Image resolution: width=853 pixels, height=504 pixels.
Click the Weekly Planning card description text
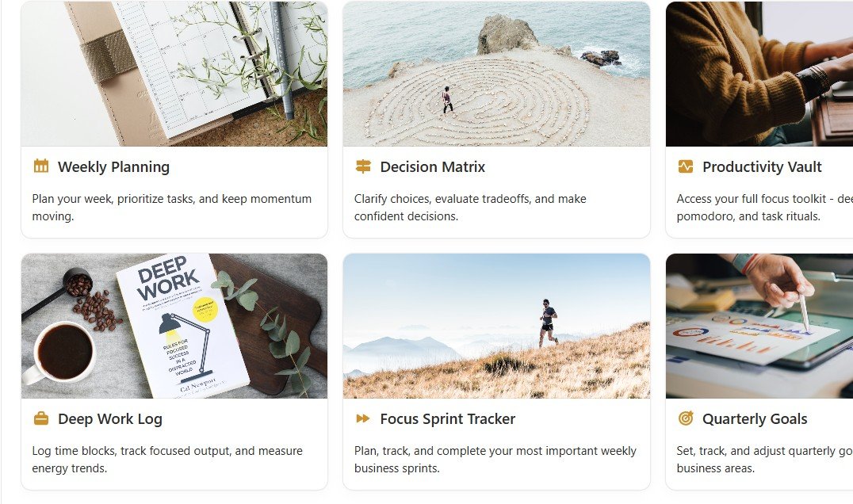pos(172,207)
